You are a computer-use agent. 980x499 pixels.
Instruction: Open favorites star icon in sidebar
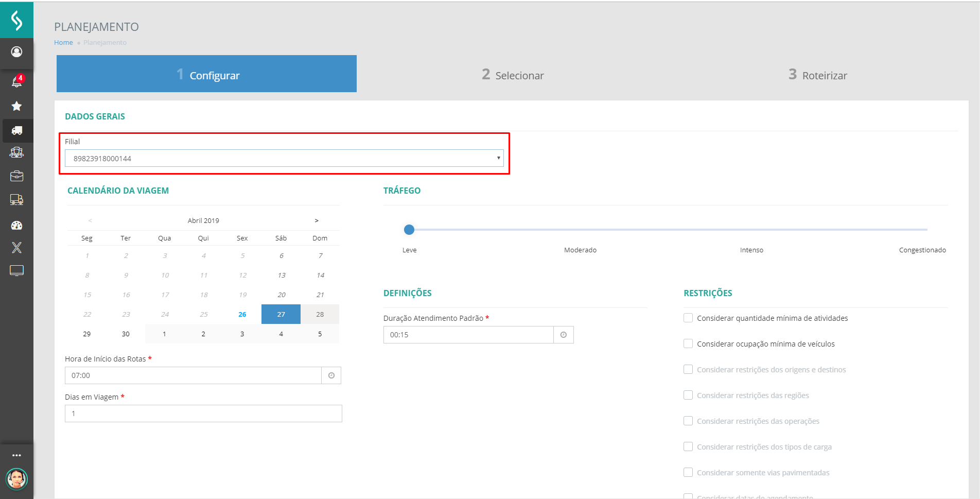[16, 106]
